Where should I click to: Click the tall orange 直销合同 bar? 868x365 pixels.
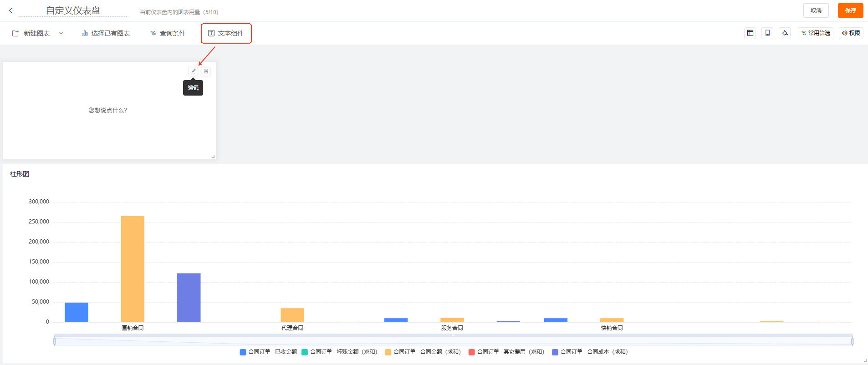(133, 269)
